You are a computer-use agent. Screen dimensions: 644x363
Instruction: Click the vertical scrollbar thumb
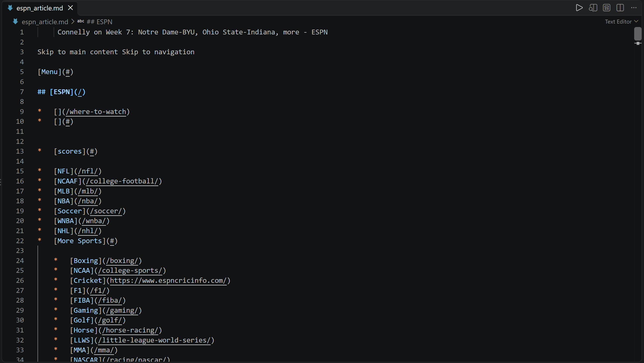(x=637, y=34)
